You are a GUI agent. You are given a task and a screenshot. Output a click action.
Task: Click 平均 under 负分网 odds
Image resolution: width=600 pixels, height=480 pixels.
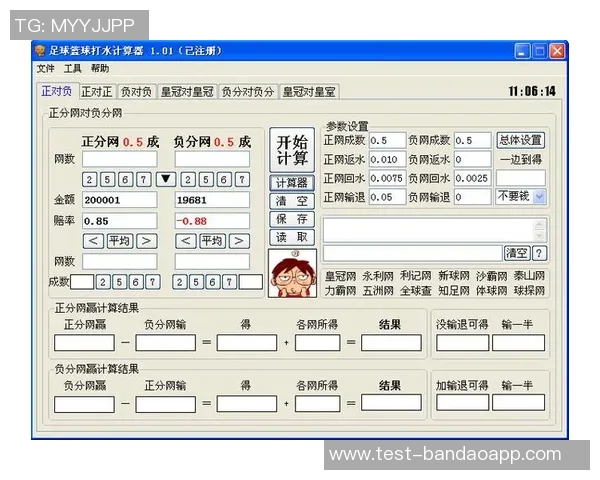pyautogui.click(x=212, y=241)
